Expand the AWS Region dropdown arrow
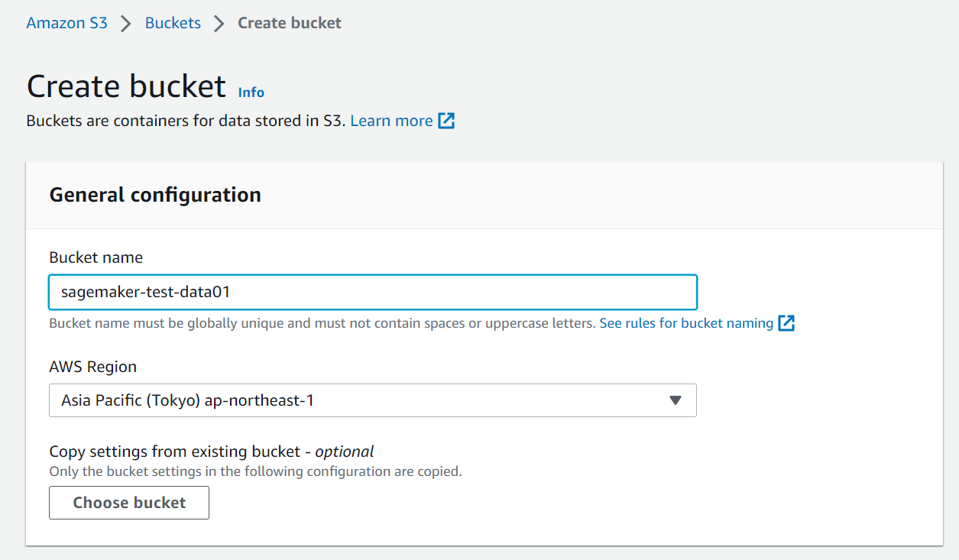The image size is (959, 560). click(x=676, y=400)
